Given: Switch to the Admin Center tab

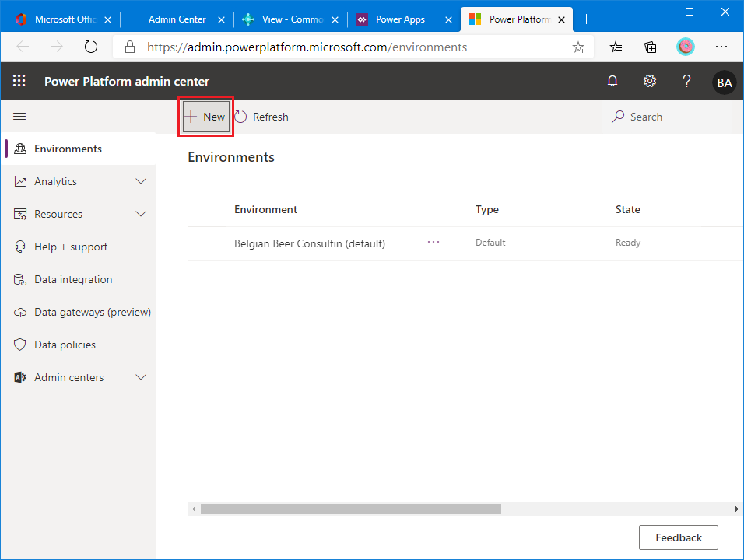Looking at the screenshot, I should 177,19.
